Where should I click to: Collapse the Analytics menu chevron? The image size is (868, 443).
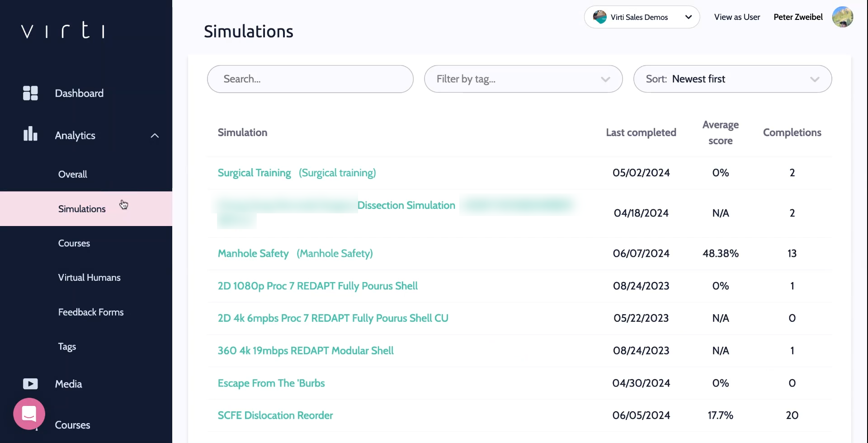(155, 136)
